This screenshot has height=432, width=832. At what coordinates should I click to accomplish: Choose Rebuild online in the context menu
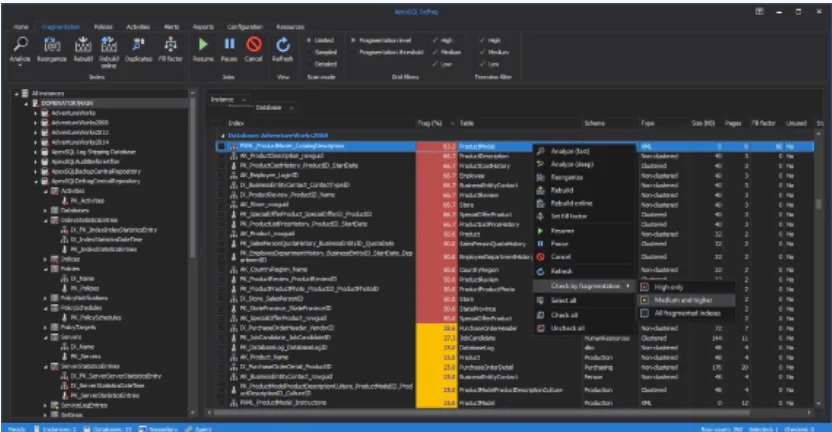pyautogui.click(x=571, y=203)
